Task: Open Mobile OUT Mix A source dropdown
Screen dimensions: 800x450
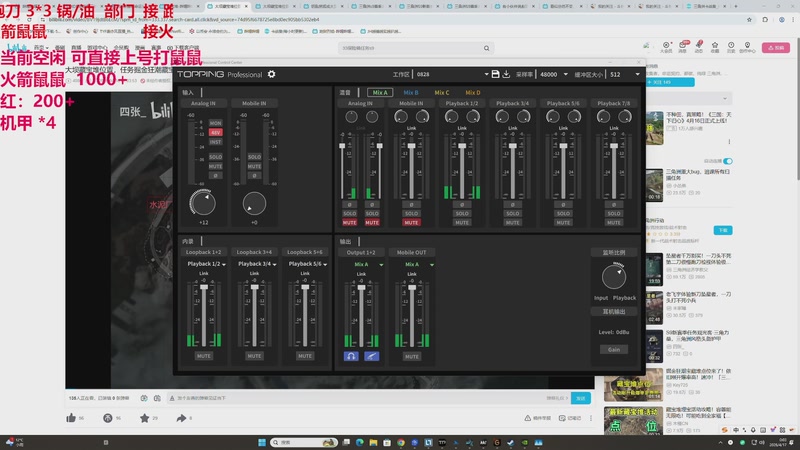Action: [x=432, y=265]
